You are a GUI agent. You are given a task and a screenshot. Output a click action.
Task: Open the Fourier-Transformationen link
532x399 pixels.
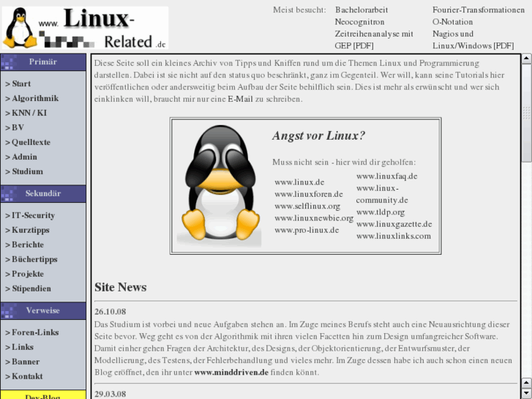(479, 10)
